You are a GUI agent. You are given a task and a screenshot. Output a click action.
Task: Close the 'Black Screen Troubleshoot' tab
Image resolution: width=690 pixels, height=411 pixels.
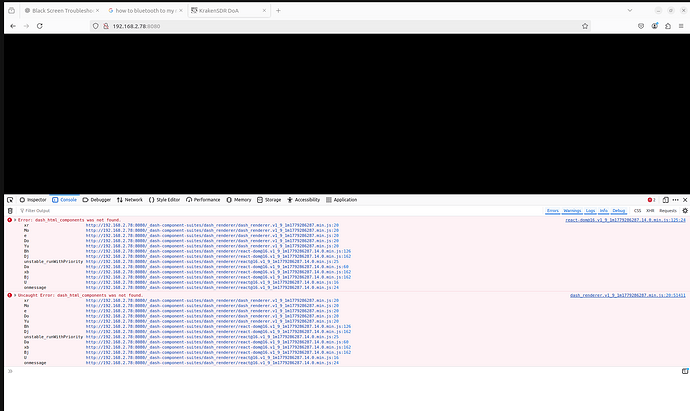97,11
